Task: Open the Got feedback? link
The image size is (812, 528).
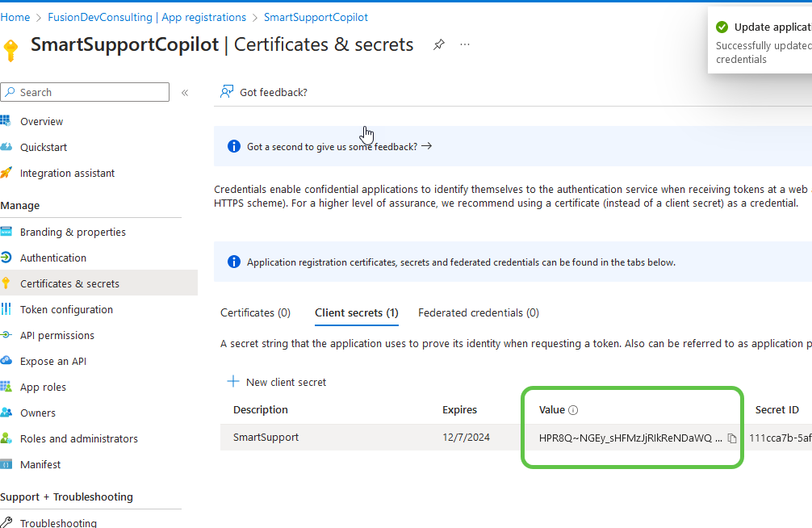Action: [x=272, y=91]
